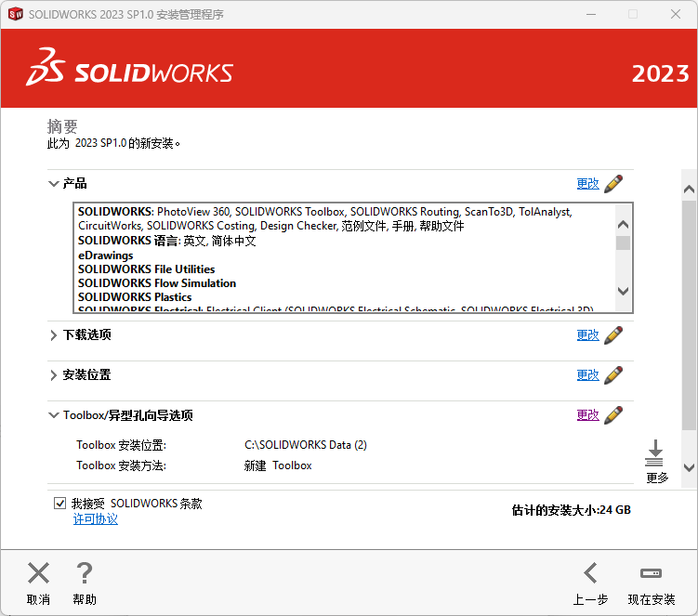Click the main panel vertical scrollbar thumb

689,315
